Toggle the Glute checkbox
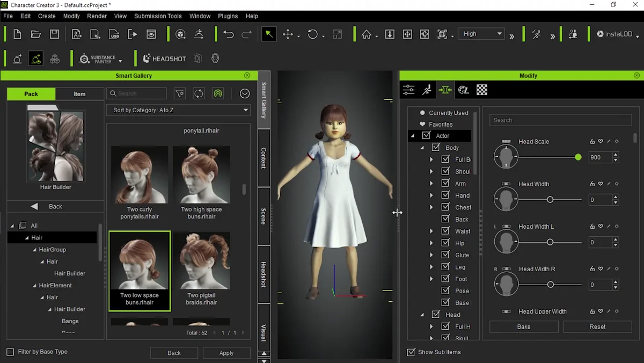Viewport: 644px width, 363px height. [x=445, y=255]
